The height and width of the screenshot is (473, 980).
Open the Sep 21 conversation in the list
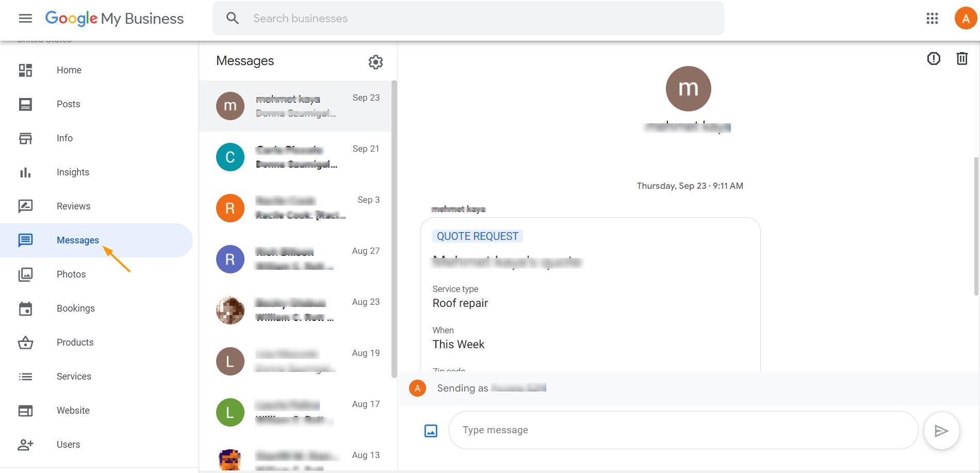pos(297,156)
